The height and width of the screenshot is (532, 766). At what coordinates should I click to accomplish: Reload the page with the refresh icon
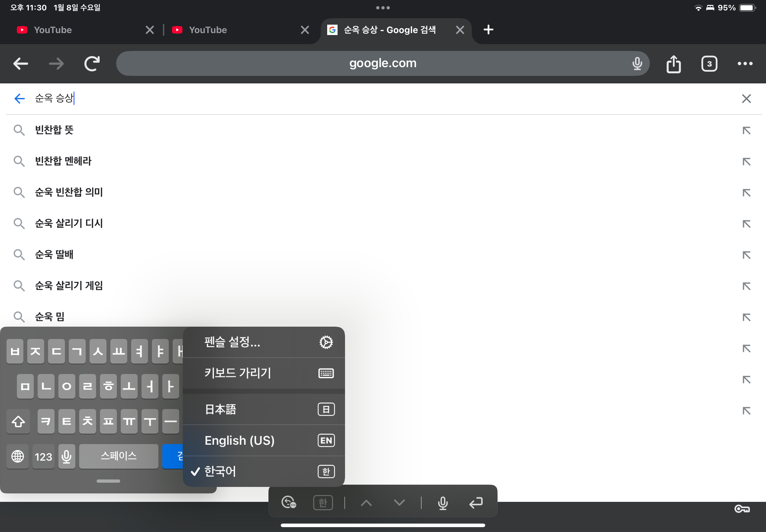92,64
